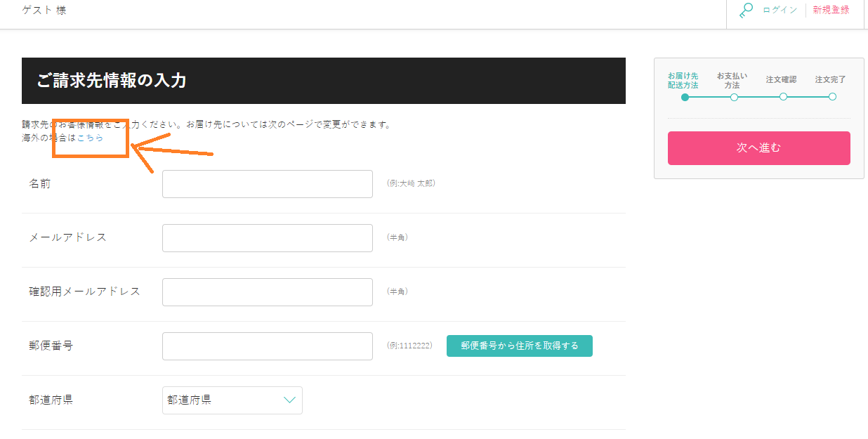Click the 注文完了 step circle

(x=832, y=97)
